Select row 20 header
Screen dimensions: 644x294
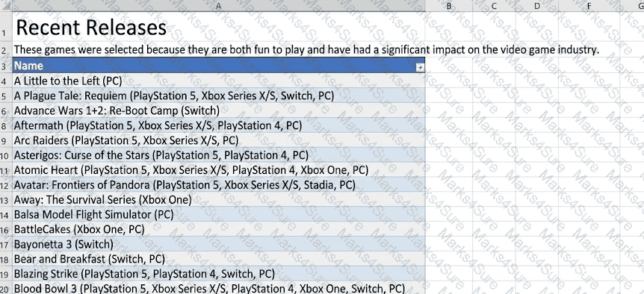click(6, 288)
